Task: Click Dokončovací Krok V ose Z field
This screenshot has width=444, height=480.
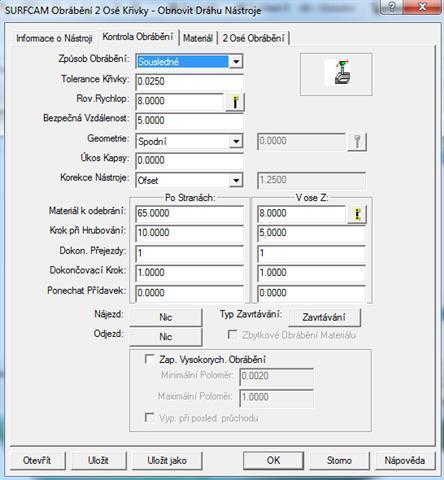Action: pos(311,273)
